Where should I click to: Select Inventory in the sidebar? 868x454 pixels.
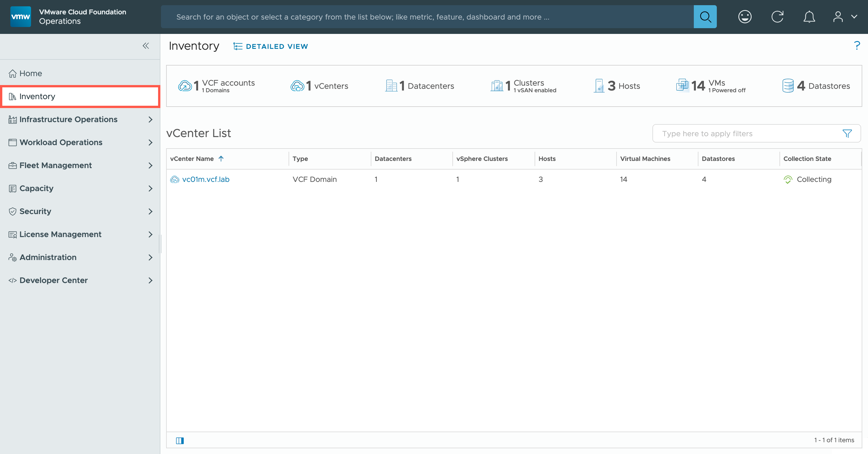(37, 96)
